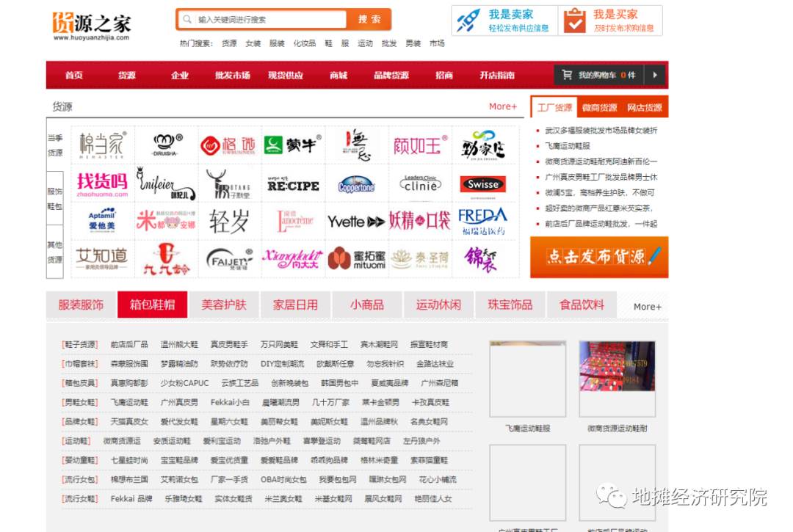Open the Aptamil 爱他美 brand logo
The width and height of the screenshot is (793, 532).
(103, 220)
